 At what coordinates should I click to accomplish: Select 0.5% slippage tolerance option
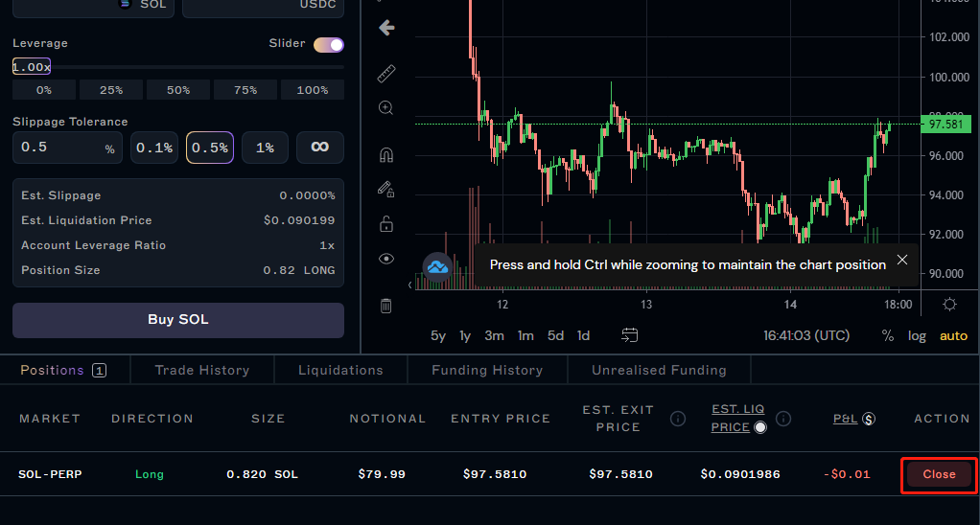pos(210,148)
